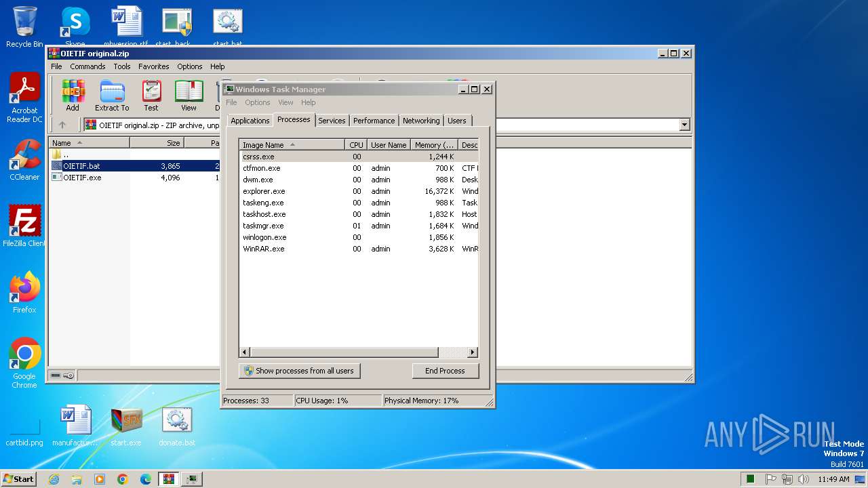Click the Test icon in WinRAR toolbar
The image size is (868, 488).
pos(151,95)
